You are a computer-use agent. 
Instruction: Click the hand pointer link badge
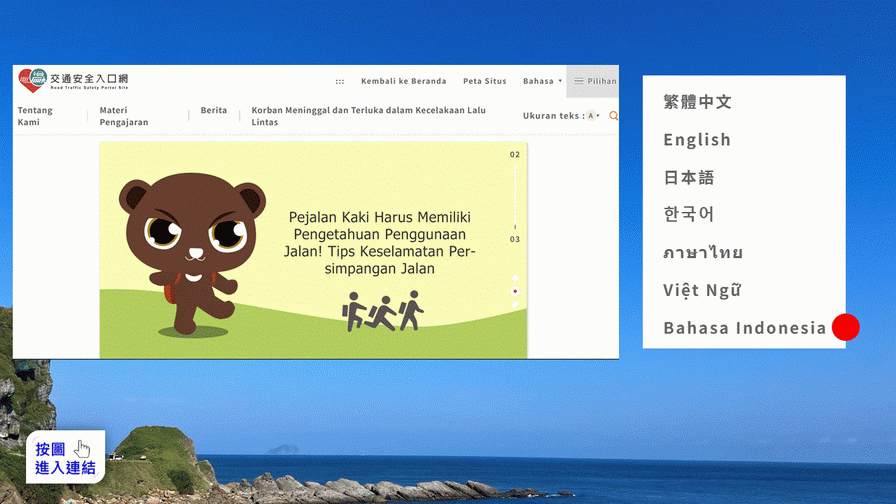pyautogui.click(x=66, y=458)
